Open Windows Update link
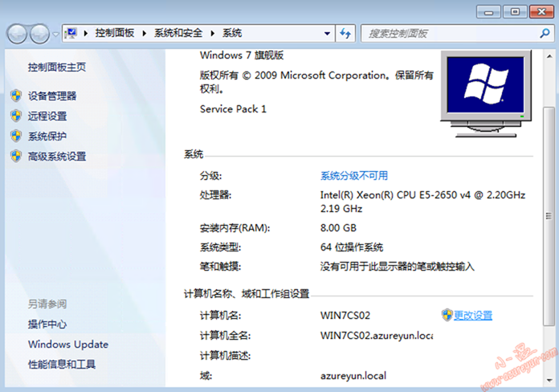 68,344
